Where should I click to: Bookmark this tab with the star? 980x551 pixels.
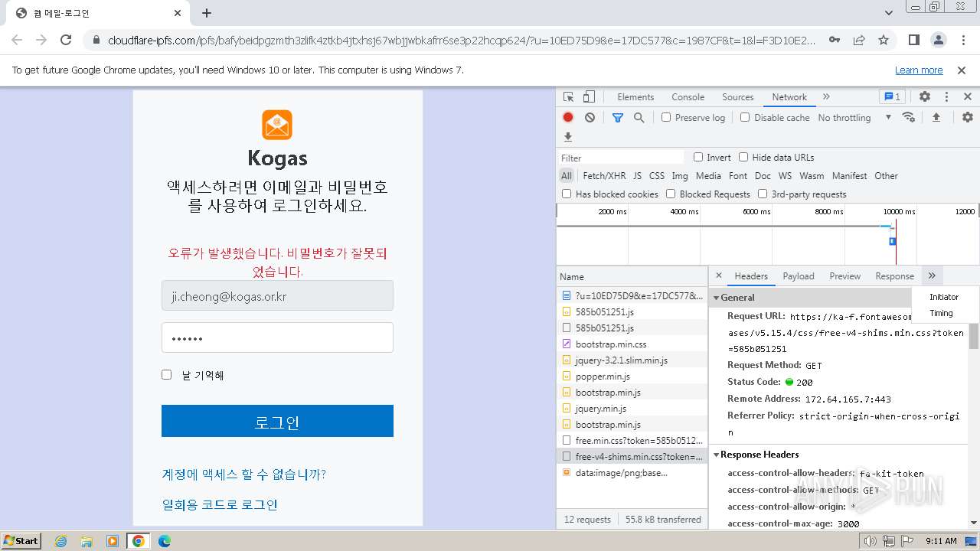884,40
